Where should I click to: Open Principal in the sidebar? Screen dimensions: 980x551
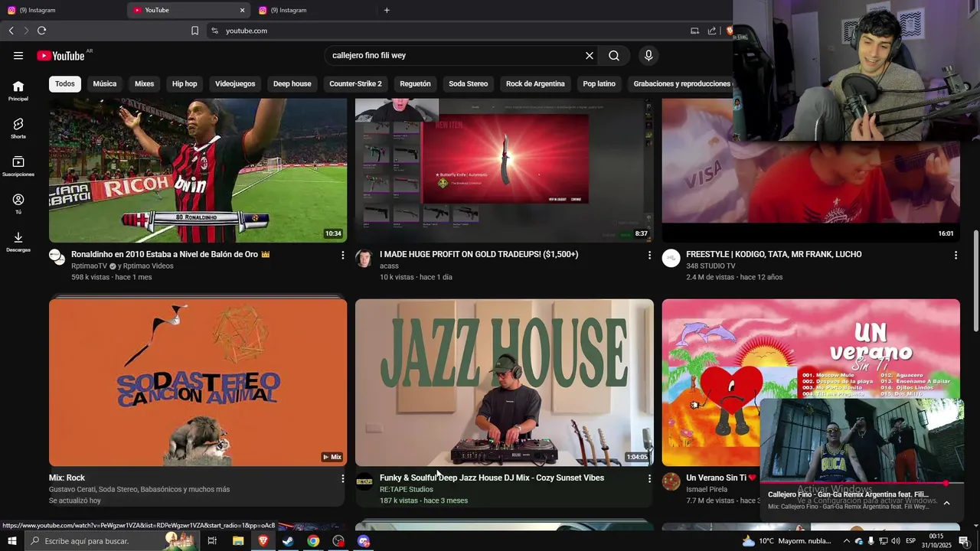18,91
